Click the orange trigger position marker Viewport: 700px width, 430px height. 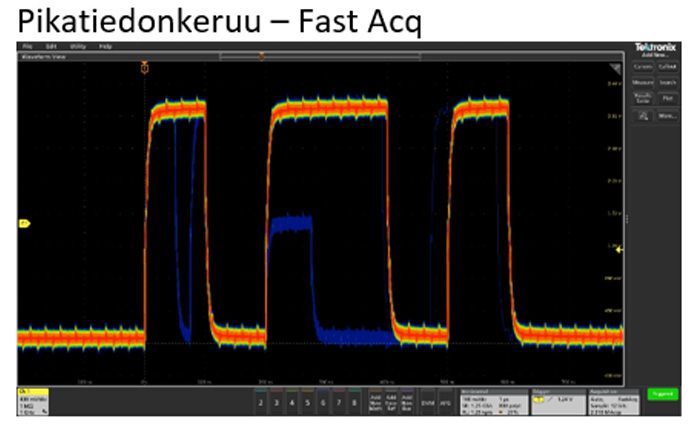[145, 68]
